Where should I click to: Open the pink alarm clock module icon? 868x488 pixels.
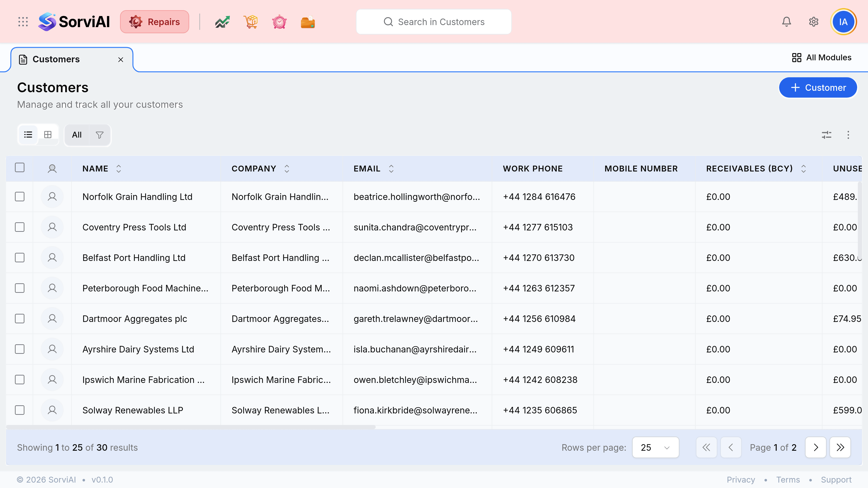(279, 22)
